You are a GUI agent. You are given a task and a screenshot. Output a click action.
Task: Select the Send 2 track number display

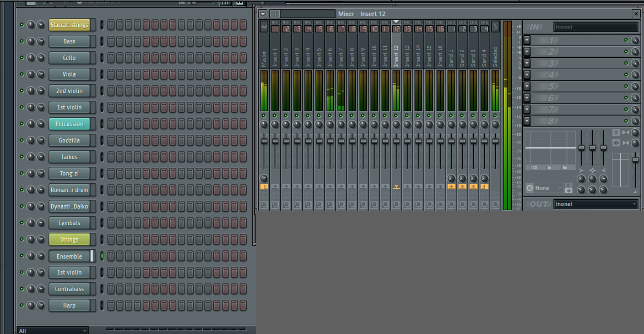(x=462, y=29)
